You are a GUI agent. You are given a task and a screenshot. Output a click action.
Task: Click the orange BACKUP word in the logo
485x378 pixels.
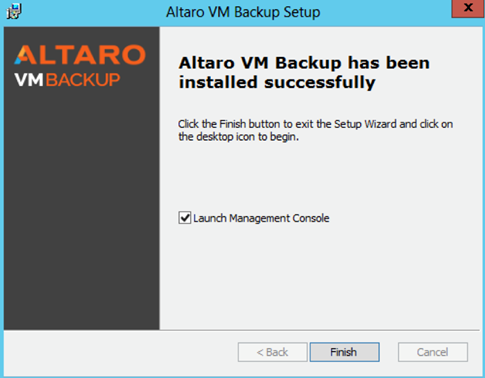coord(83,80)
